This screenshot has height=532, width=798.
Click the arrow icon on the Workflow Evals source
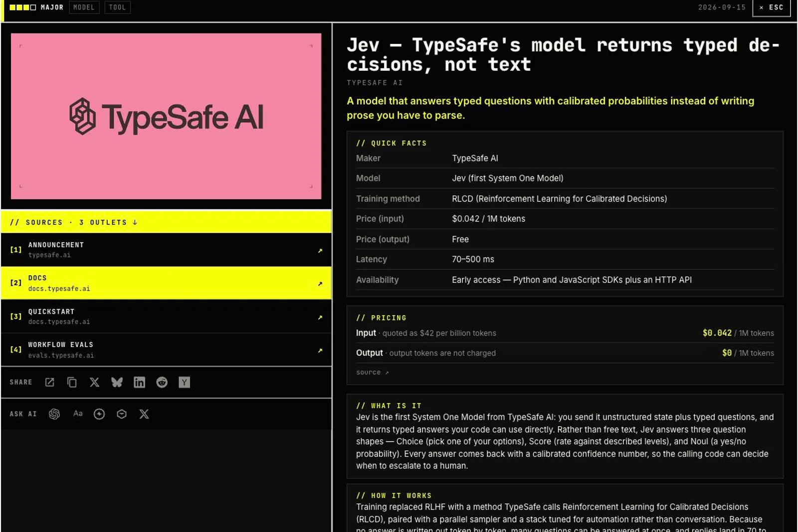(320, 351)
